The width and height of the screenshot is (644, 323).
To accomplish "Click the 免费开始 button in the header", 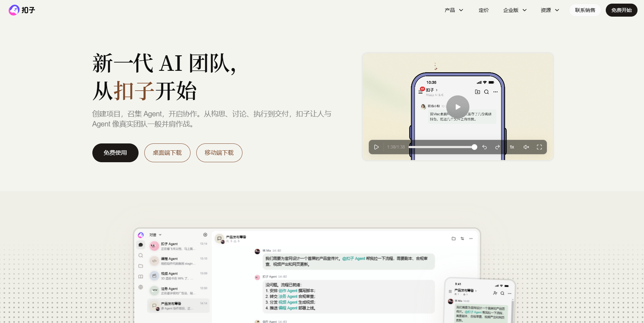I will (622, 10).
